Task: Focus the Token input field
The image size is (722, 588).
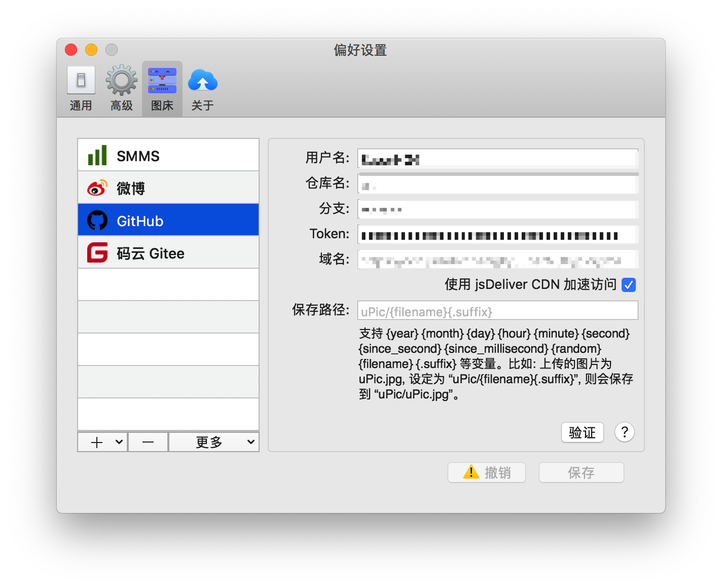Action: 498,235
